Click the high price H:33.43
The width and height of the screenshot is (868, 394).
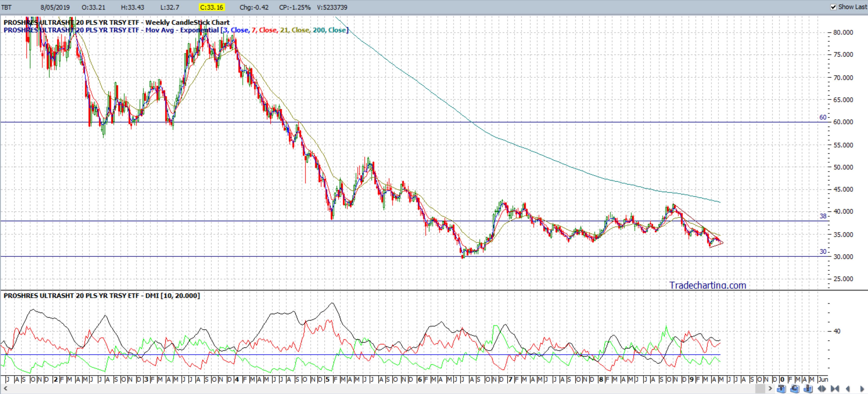(132, 7)
